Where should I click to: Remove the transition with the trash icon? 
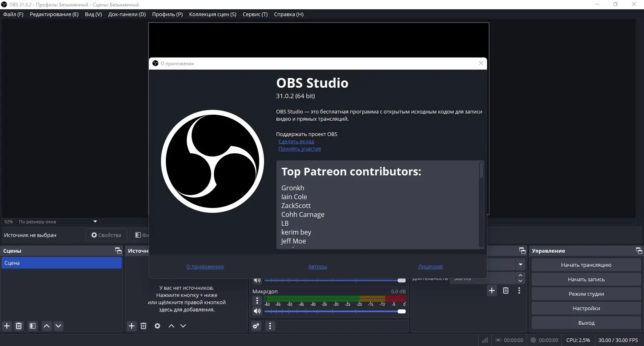[x=506, y=290]
